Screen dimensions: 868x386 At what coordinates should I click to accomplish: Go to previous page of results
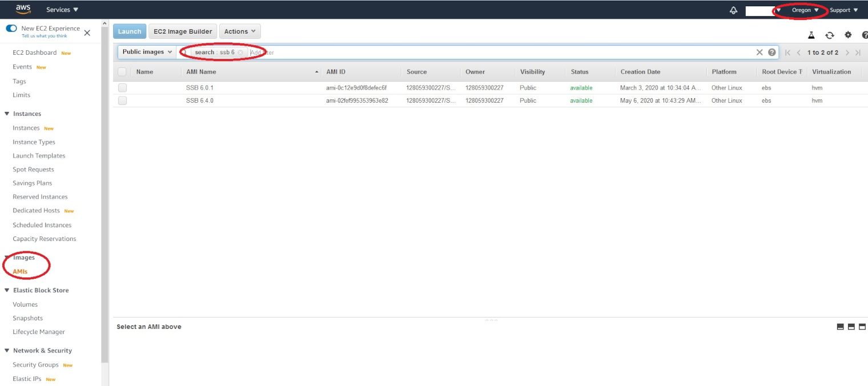(799, 53)
